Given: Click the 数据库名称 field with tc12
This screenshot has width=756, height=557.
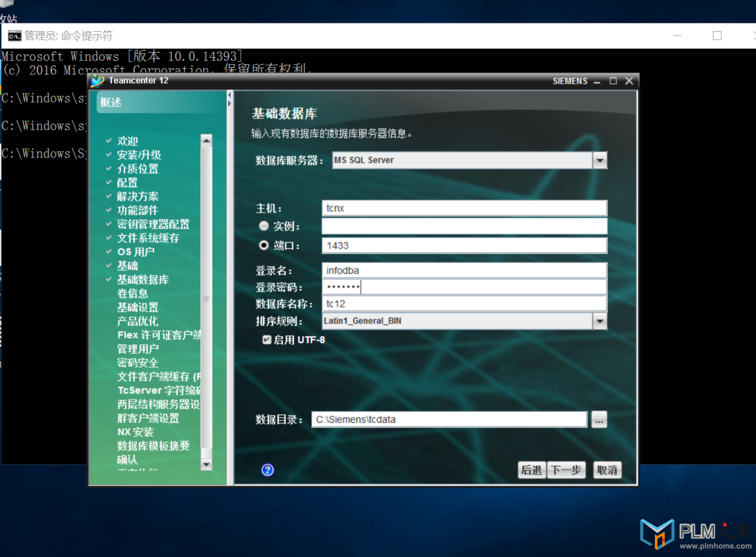Looking at the screenshot, I should point(464,304).
